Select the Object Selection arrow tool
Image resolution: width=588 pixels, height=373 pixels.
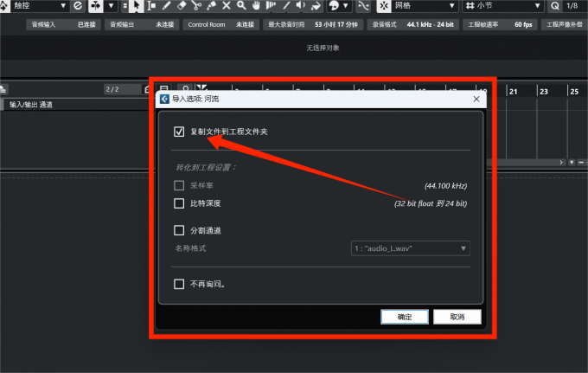click(x=137, y=6)
